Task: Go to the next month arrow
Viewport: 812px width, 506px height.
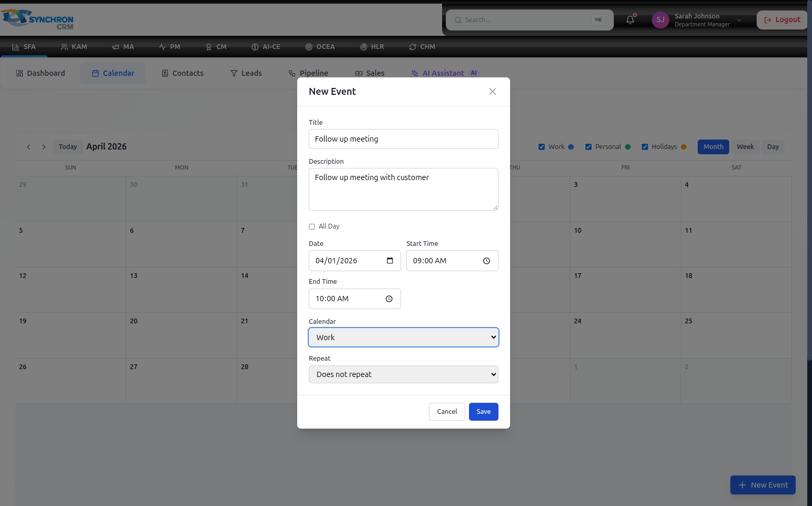Action: (x=44, y=147)
